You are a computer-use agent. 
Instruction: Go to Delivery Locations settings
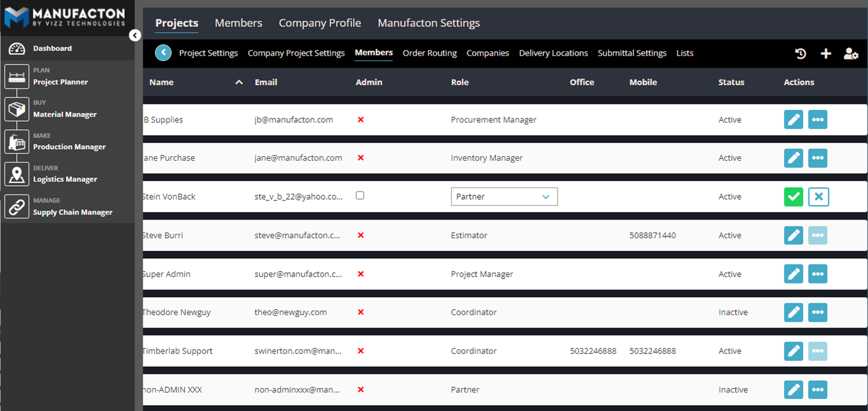point(553,53)
